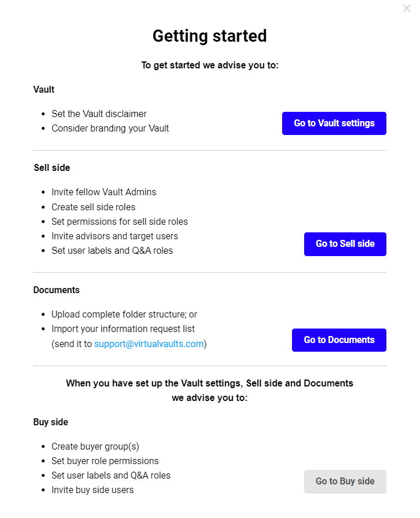Open the support@virtualvaults.com email link
This screenshot has width=420, height=518.
pos(149,344)
